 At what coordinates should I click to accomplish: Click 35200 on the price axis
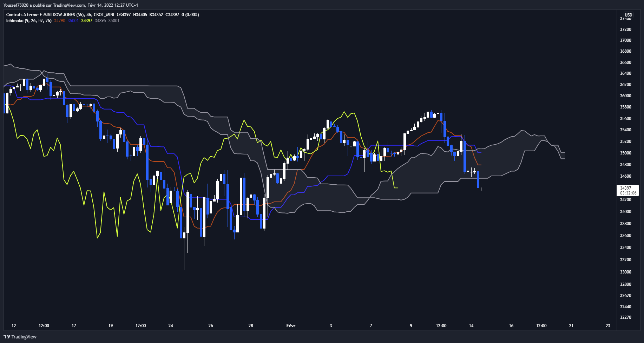pos(625,141)
